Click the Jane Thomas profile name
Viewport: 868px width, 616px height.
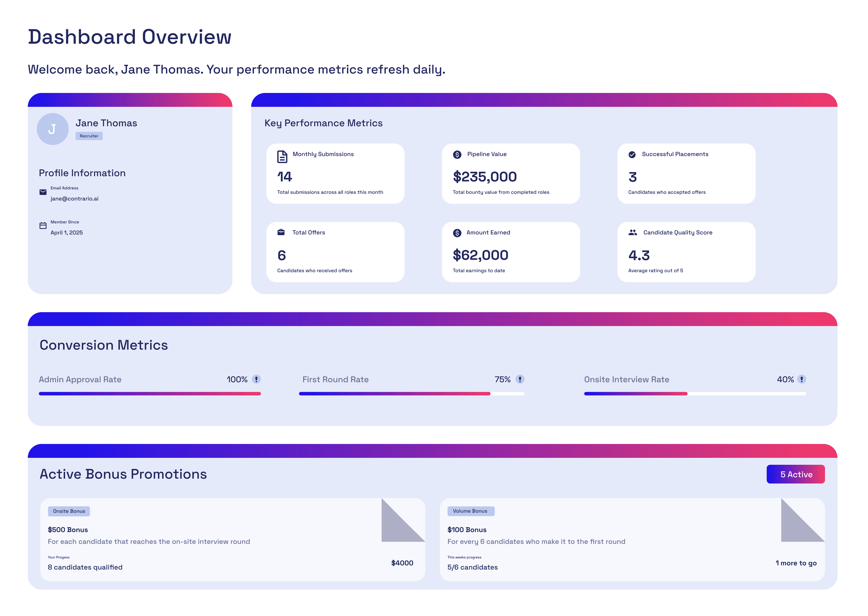106,123
